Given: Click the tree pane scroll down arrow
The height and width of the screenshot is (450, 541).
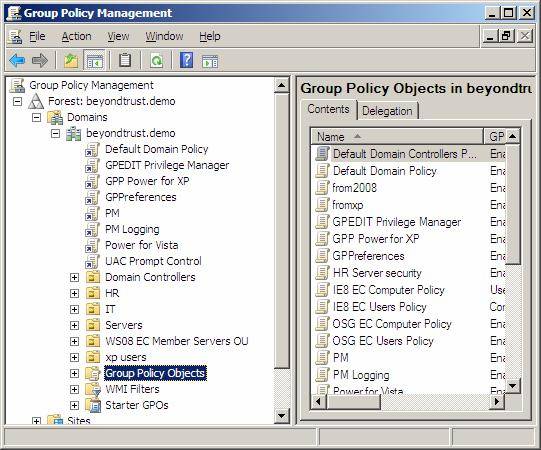Looking at the screenshot, I should click(x=282, y=416).
